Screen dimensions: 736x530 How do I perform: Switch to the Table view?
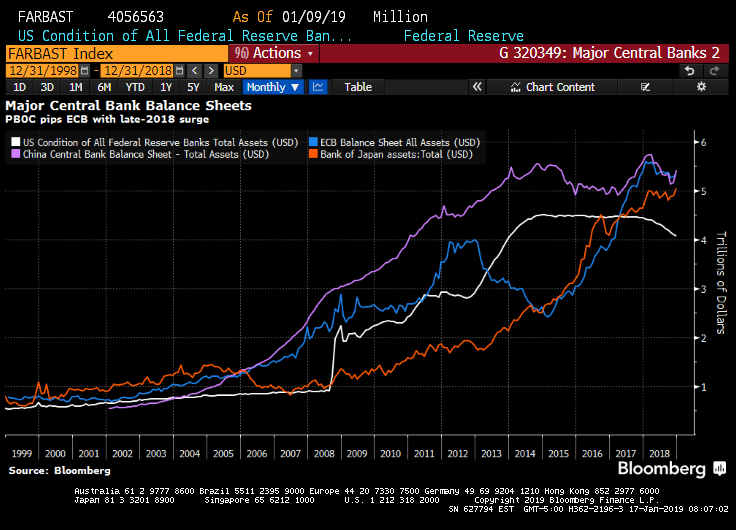(x=358, y=87)
